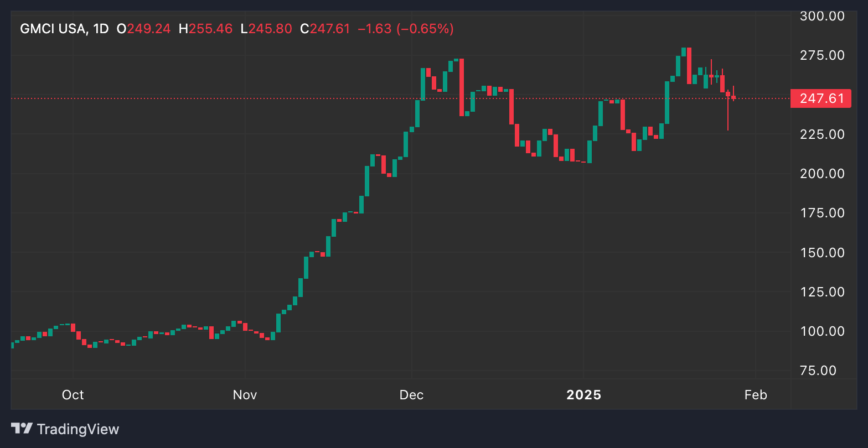Click the low value 245.80
The height and width of the screenshot is (448, 868).
pos(270,29)
